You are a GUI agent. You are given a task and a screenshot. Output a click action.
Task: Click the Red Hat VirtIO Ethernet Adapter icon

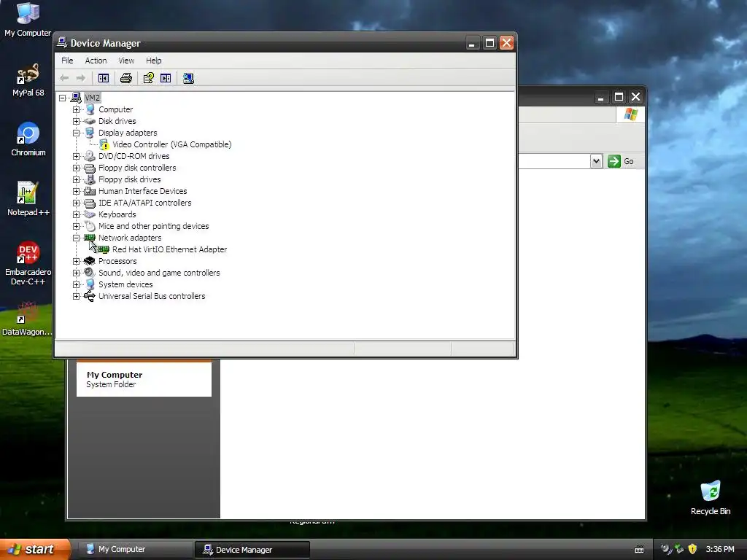pos(104,249)
